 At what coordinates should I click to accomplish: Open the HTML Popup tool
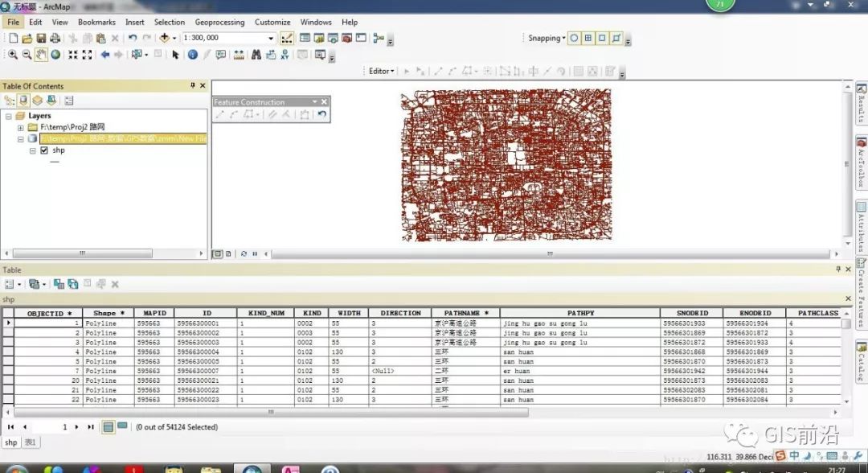tap(221, 55)
